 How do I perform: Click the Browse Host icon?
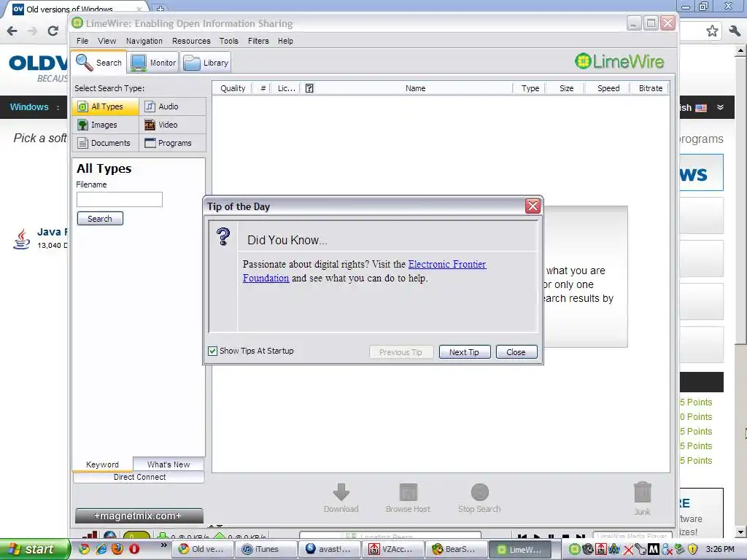(x=409, y=492)
